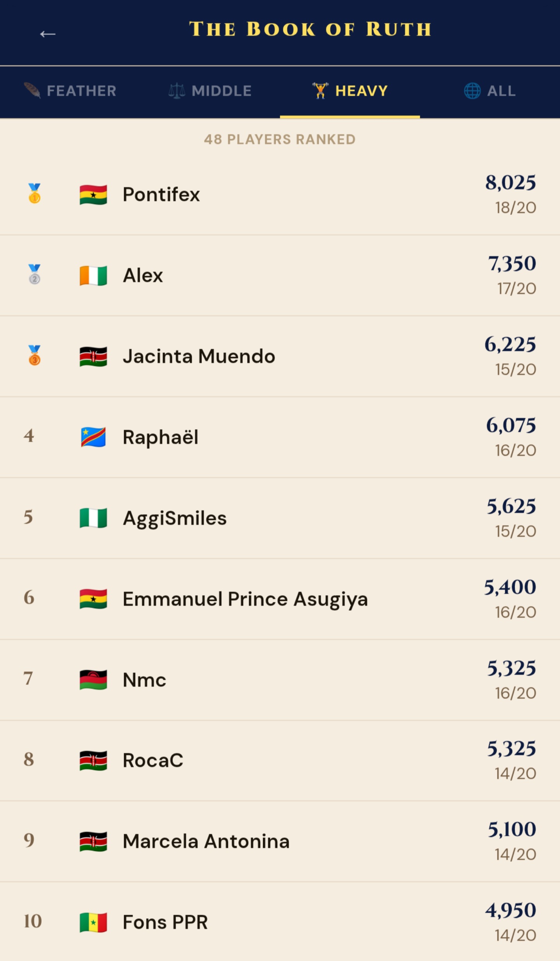Open Marcela Antonina's player entry
The image size is (560, 961).
click(x=206, y=842)
